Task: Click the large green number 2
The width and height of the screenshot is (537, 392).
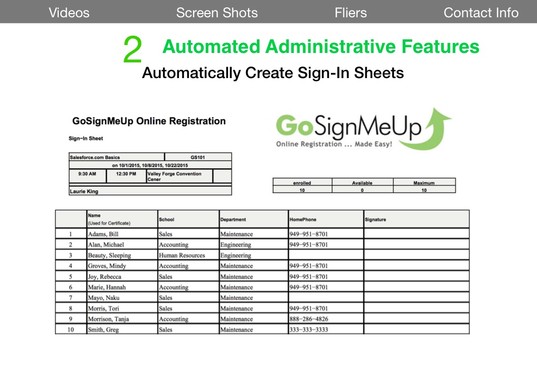Action: coord(133,51)
